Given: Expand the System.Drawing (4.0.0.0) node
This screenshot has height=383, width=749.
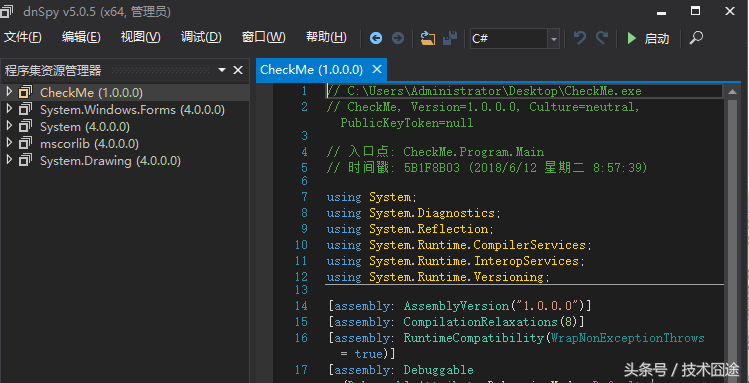Looking at the screenshot, I should [9, 160].
